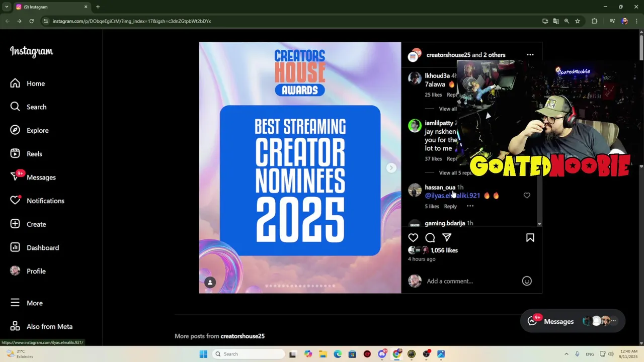Open the Chrome profile avatar

pos(624,21)
